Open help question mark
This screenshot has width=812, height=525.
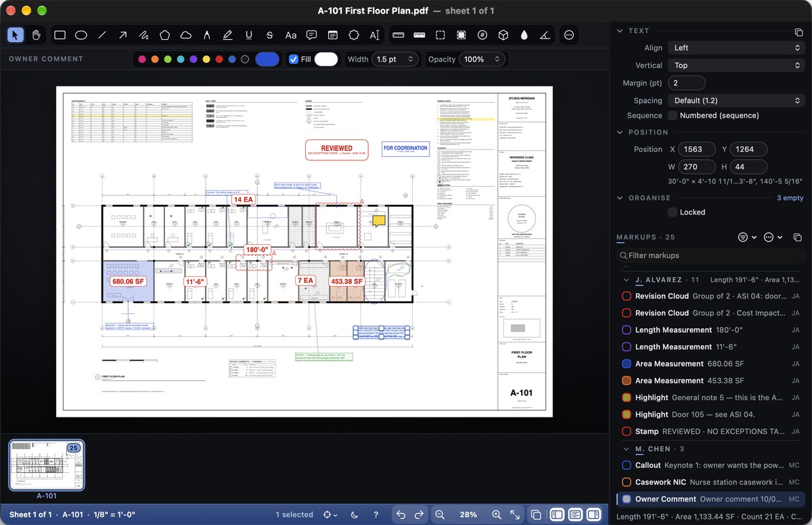(x=376, y=515)
